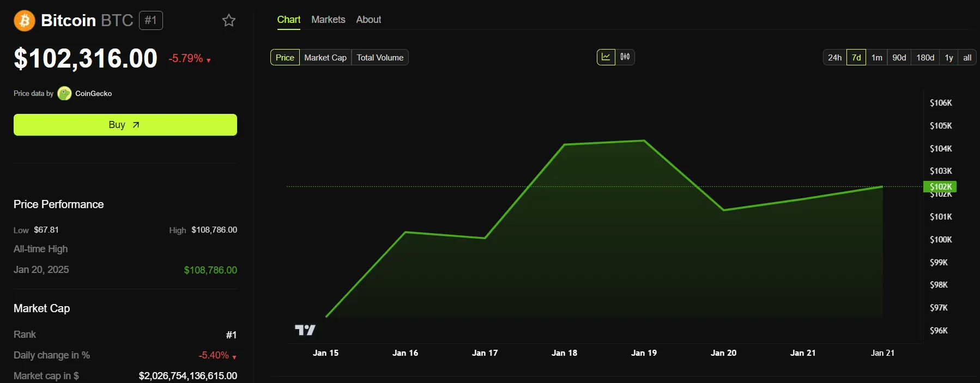Add Bitcoin to favorites with star icon
Viewport: 980px width, 383px height.
[x=229, y=21]
